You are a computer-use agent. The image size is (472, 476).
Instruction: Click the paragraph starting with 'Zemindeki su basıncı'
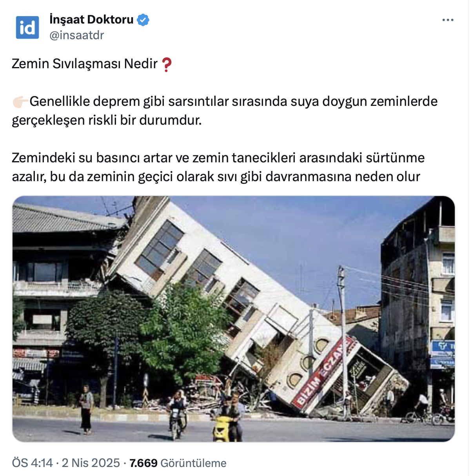218,167
